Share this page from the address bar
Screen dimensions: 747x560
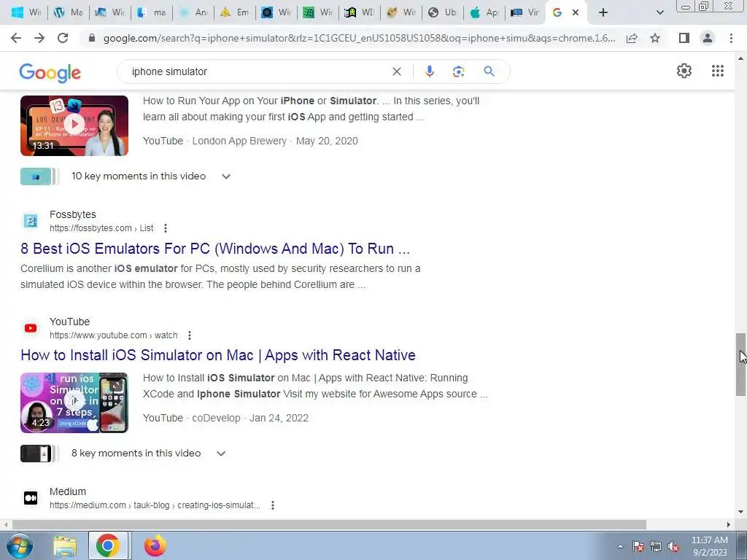(x=632, y=38)
